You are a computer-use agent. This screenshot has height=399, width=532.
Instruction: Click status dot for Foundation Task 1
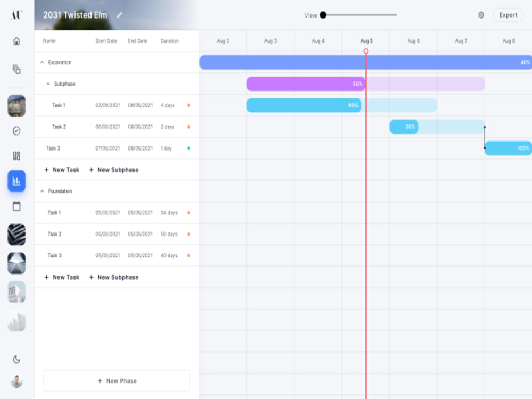[x=189, y=213]
